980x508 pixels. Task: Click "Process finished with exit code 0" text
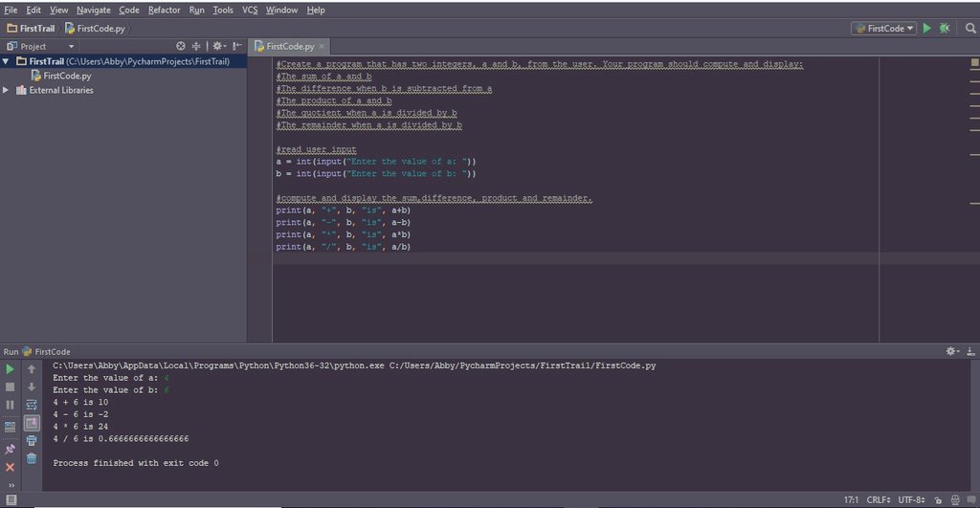(136, 463)
